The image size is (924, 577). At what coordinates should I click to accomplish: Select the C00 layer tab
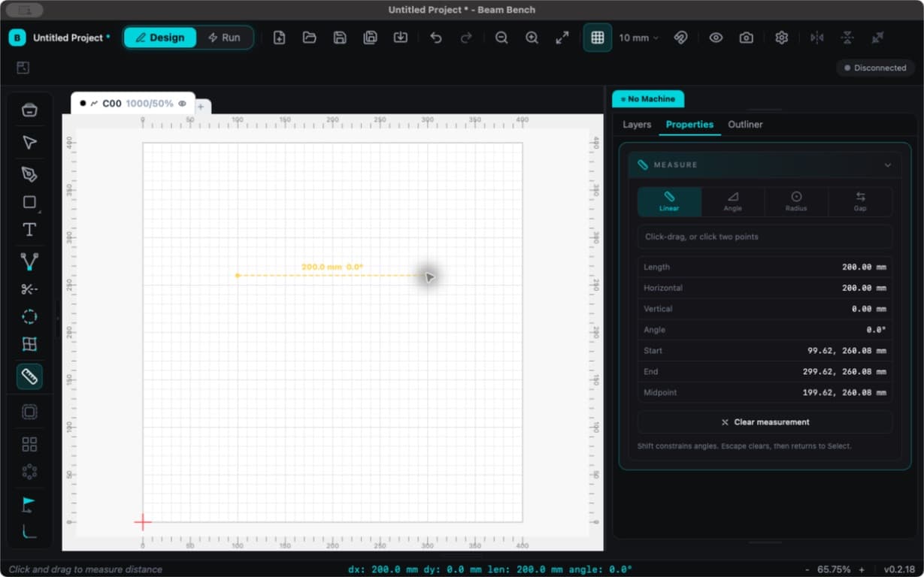point(132,104)
